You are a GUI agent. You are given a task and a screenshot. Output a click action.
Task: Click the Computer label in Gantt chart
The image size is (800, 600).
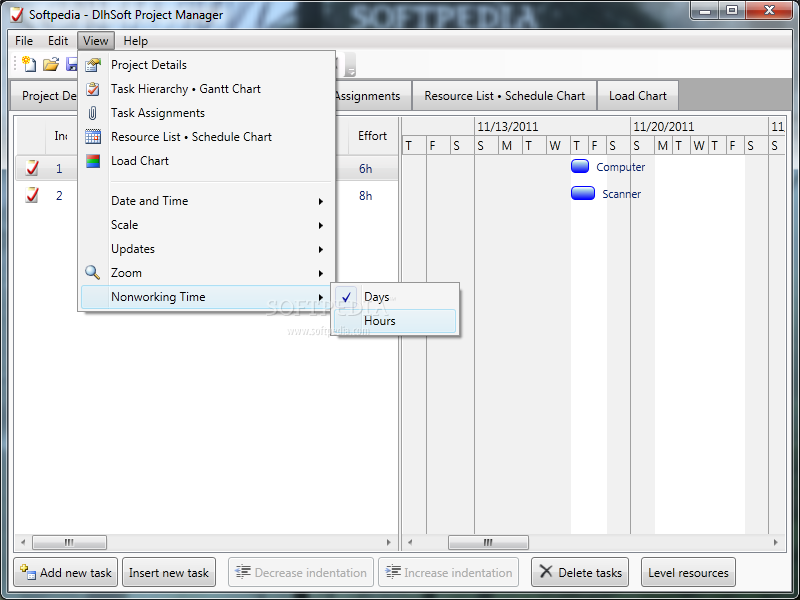tap(620, 167)
